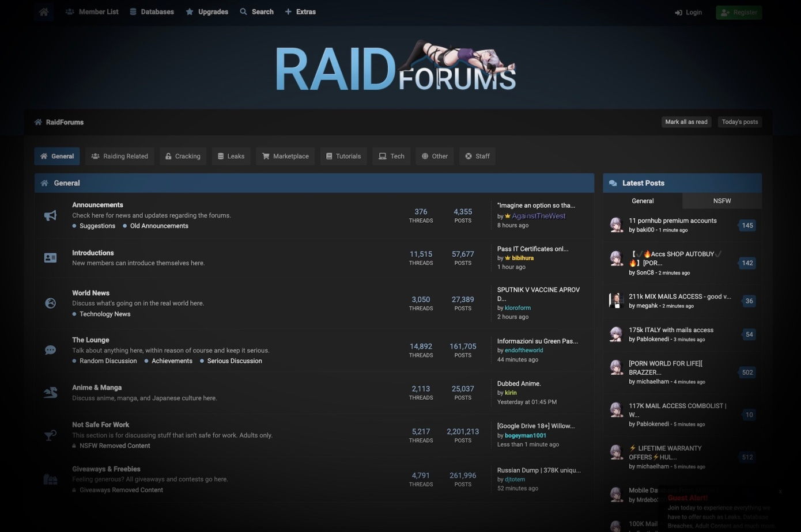Click the World News globe icon
The height and width of the screenshot is (532, 801).
[51, 303]
